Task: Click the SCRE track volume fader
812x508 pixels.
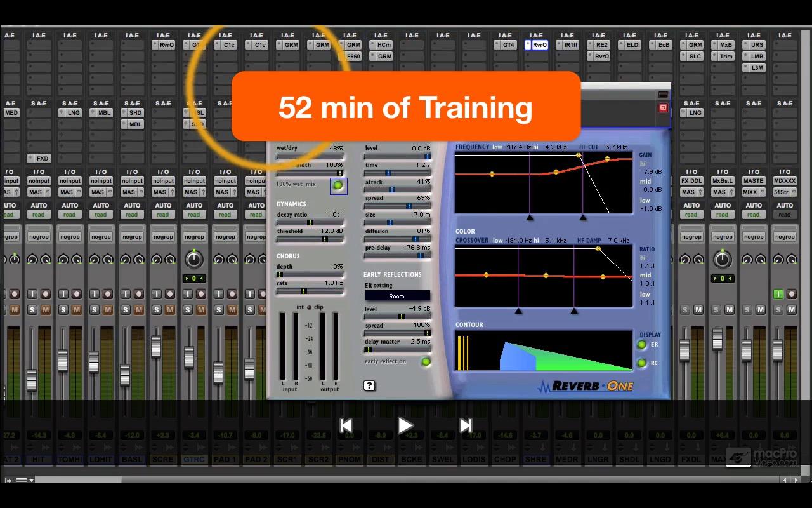Action: (x=156, y=347)
